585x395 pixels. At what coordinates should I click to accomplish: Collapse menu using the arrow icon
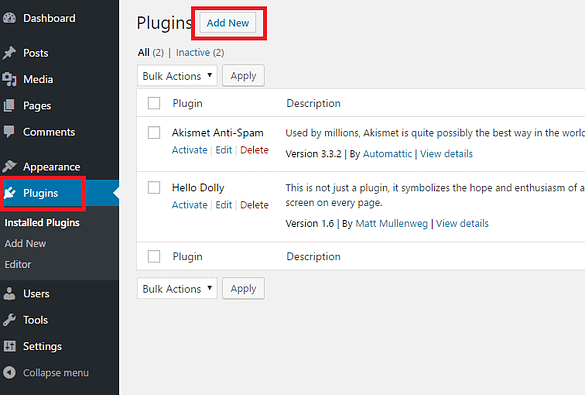pyautogui.click(x=9, y=372)
